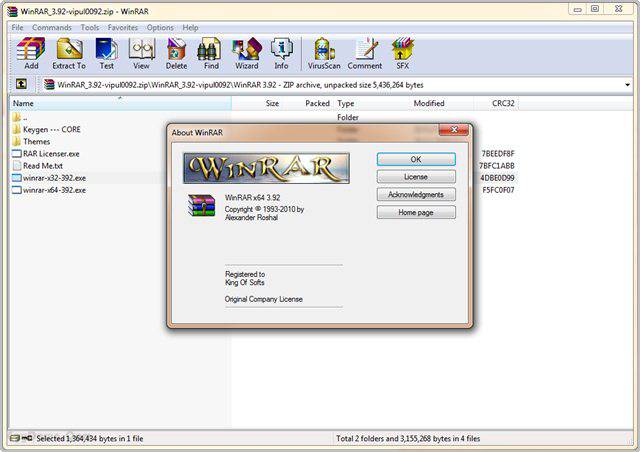Viewport: 640px width, 452px height.
Task: Close the About WinRAR dialog
Action: click(454, 130)
